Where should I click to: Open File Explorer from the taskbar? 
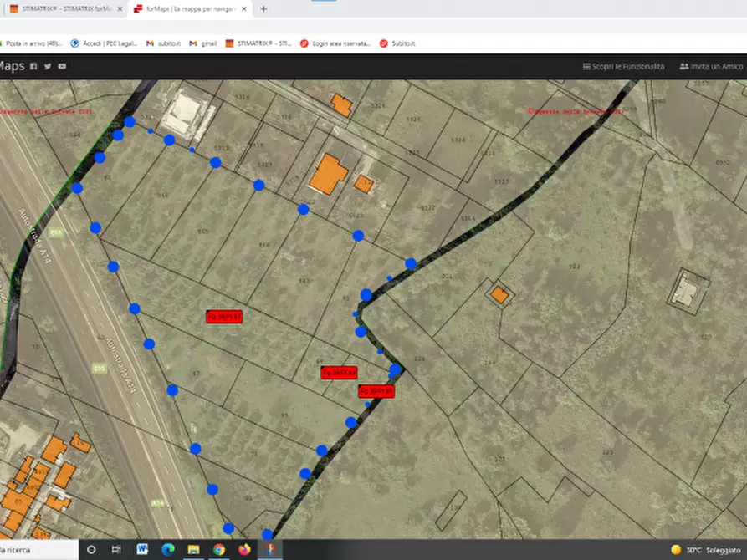[x=193, y=549]
